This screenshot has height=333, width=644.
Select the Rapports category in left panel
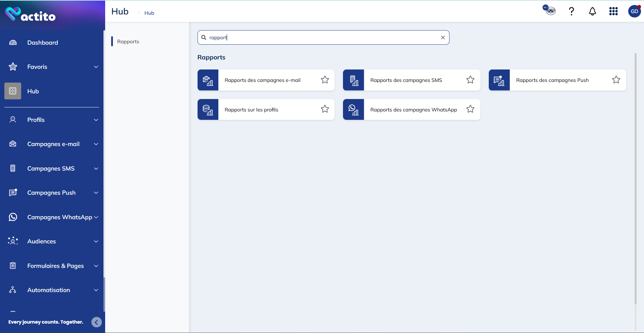click(x=128, y=42)
